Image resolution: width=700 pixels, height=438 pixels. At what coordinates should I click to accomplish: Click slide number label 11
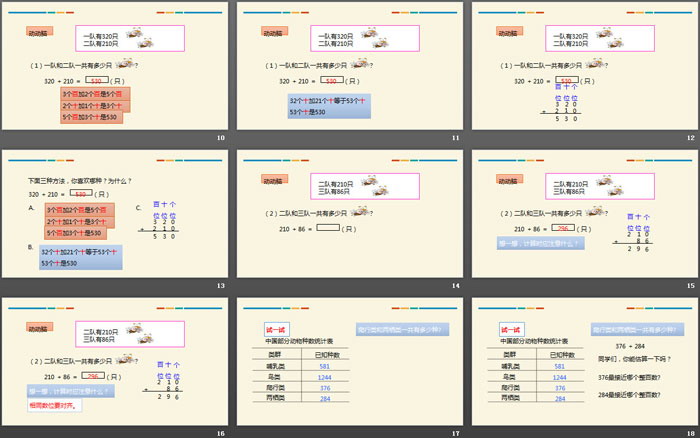tap(455, 138)
